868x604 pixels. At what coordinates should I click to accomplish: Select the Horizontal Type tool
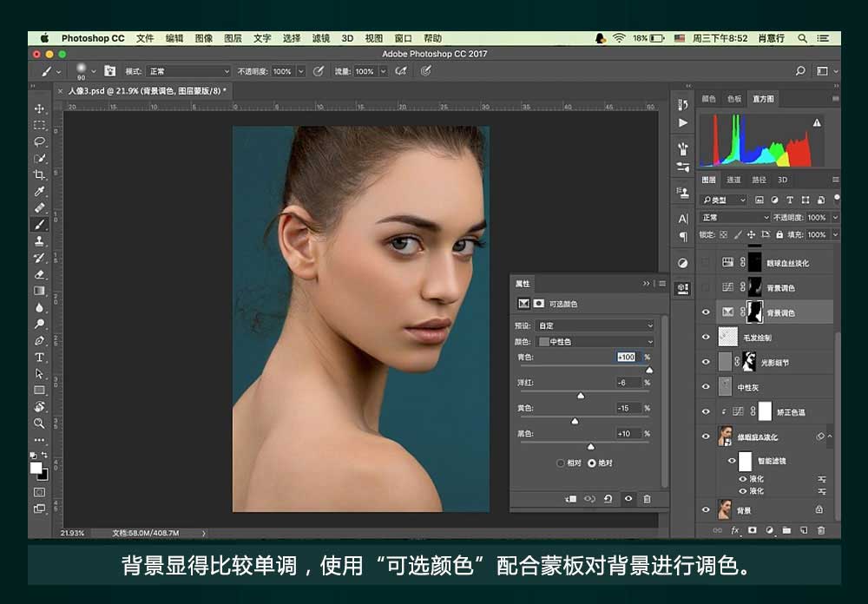[39, 357]
